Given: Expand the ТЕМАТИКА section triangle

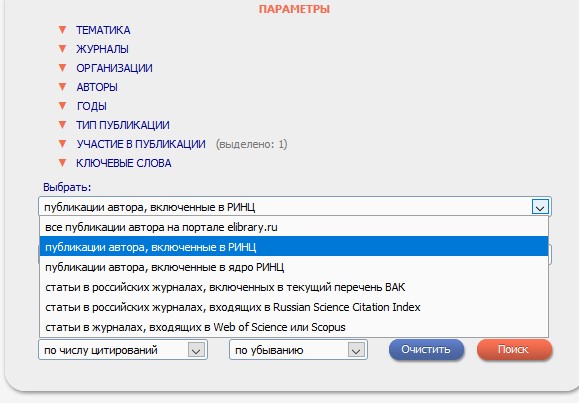Looking at the screenshot, I should point(62,30).
